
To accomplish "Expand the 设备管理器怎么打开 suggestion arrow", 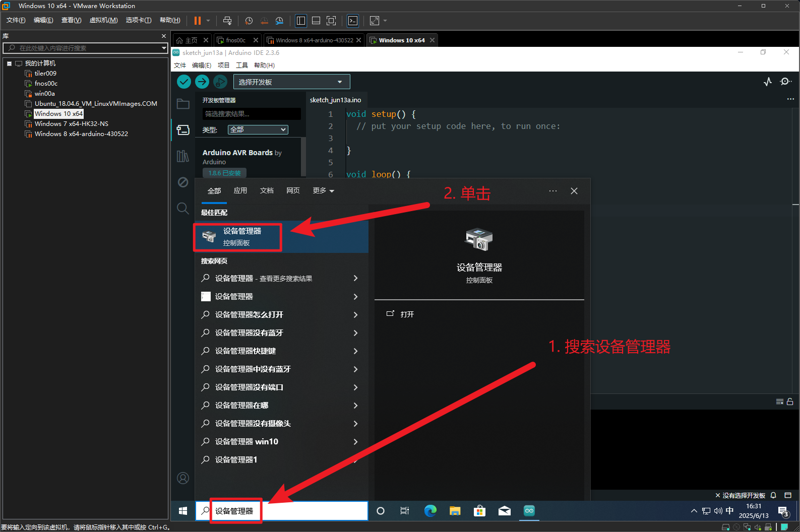I will click(x=355, y=314).
